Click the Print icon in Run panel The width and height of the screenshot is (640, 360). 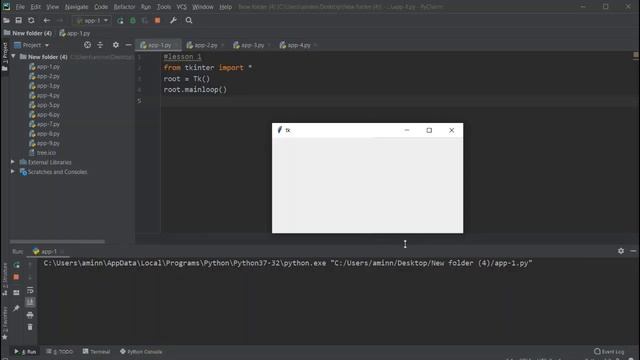click(x=30, y=315)
